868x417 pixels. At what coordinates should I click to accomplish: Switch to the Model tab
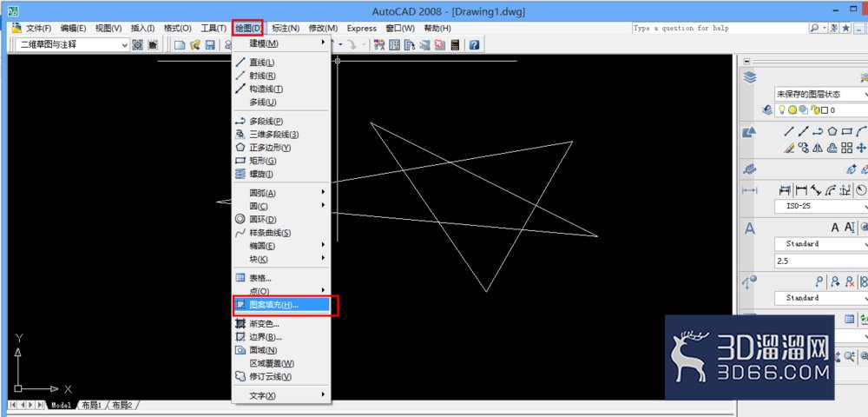pos(62,405)
